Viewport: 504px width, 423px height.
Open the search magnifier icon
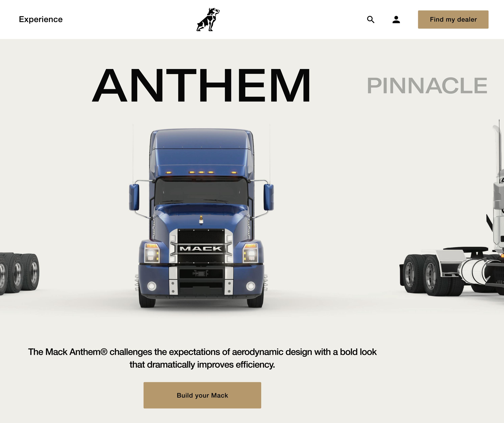click(371, 19)
